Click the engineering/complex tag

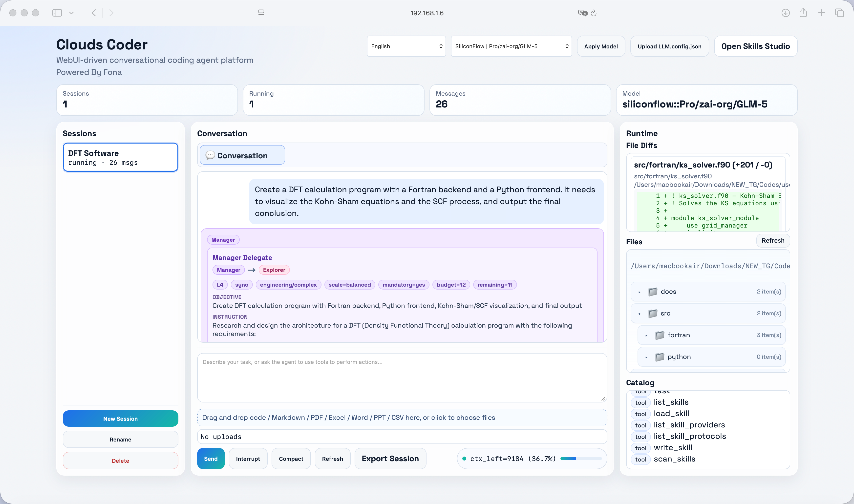point(288,285)
